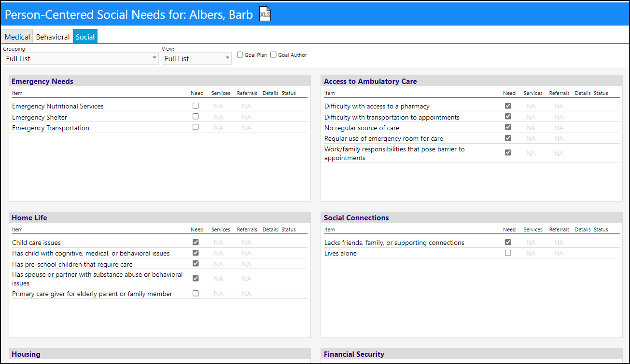Click Primary care giver for elderly parent text
Image resolution: width=630 pixels, height=364 pixels.
tap(92, 294)
